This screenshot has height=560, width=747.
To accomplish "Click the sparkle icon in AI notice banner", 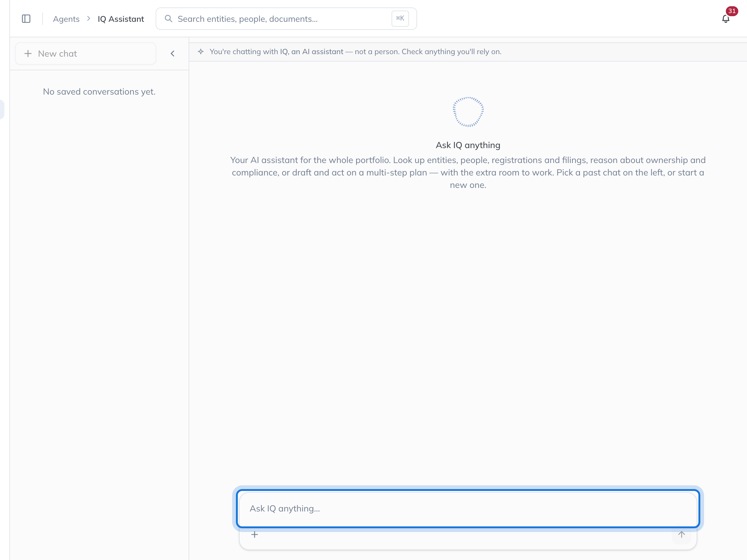I will click(201, 52).
